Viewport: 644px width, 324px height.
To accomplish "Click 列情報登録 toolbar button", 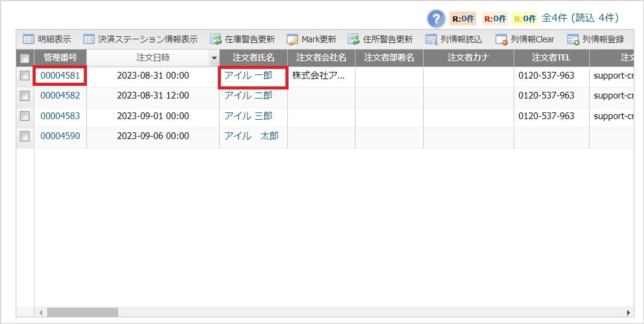I will (x=596, y=39).
